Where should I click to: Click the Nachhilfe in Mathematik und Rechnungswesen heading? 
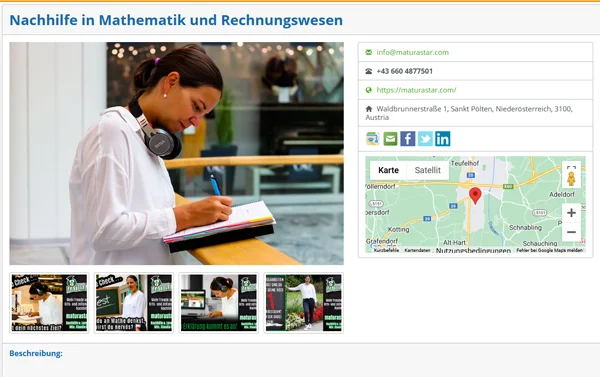[x=176, y=20]
